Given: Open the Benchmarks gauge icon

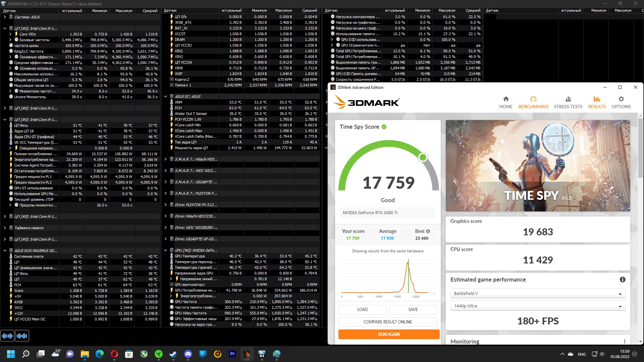Looking at the screenshot, I should (533, 99).
